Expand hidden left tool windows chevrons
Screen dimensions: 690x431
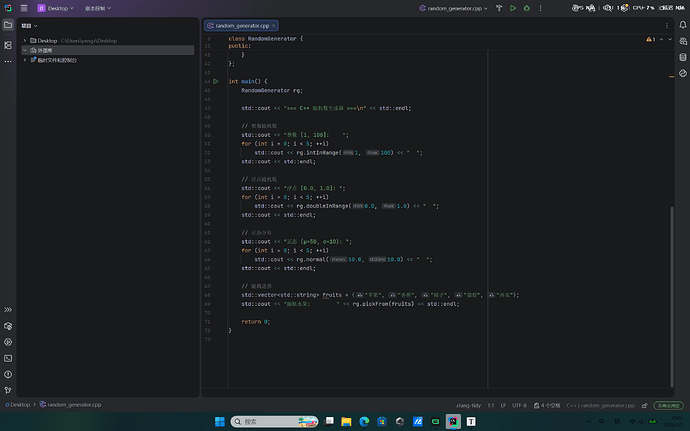click(x=8, y=309)
